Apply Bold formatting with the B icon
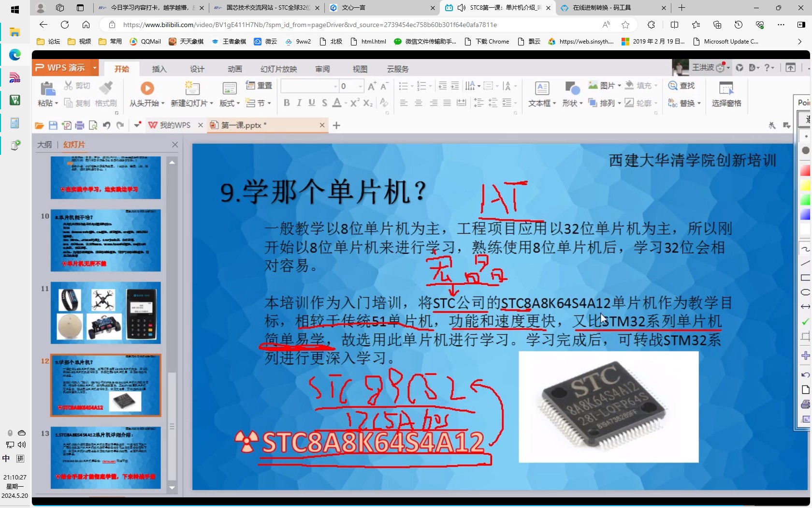Viewport: 812px width, 508px height. pos(287,103)
